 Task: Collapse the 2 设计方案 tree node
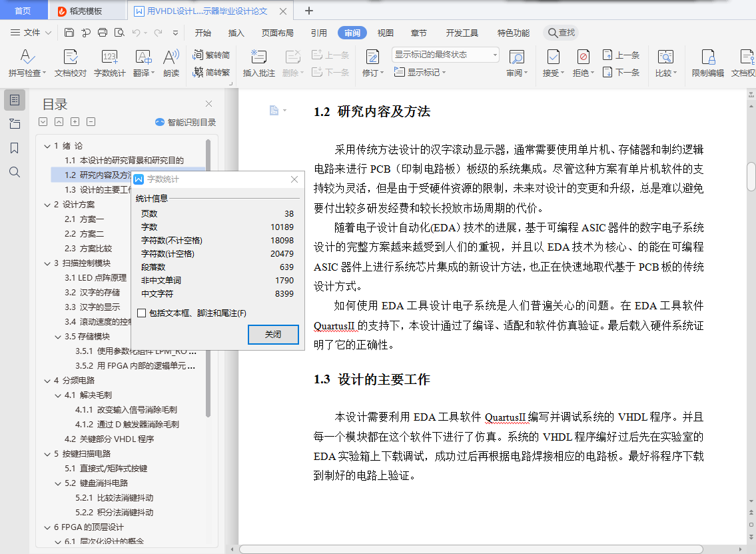(x=47, y=205)
